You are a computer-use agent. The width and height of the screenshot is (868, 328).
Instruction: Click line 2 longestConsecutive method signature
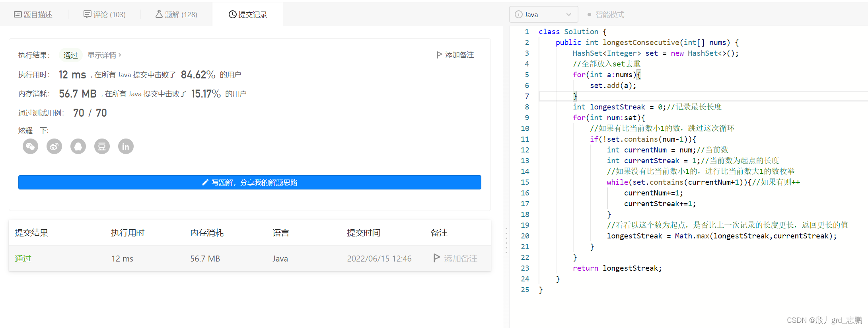[647, 42]
